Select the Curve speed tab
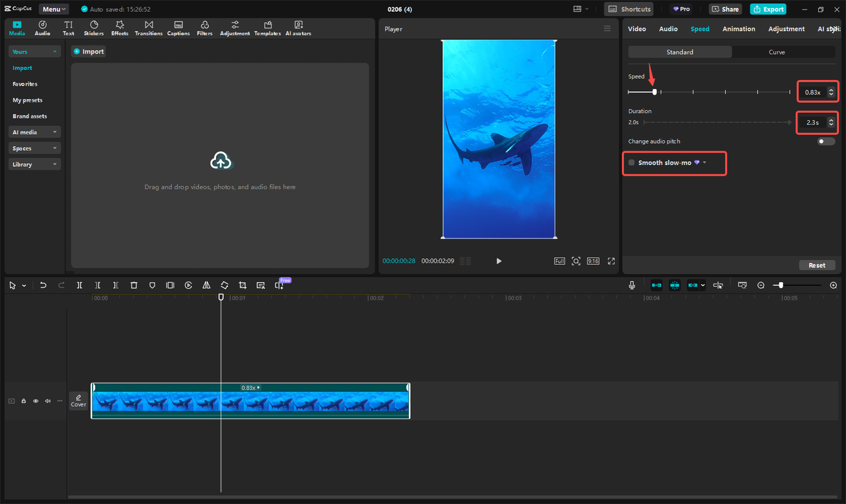The image size is (846, 504). coord(777,52)
